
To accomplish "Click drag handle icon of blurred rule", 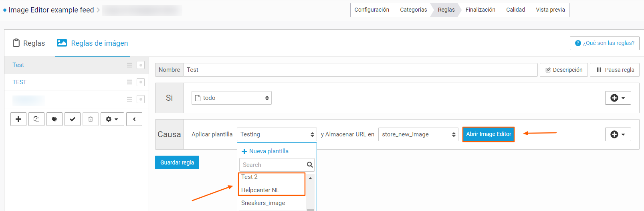I will click(x=129, y=99).
